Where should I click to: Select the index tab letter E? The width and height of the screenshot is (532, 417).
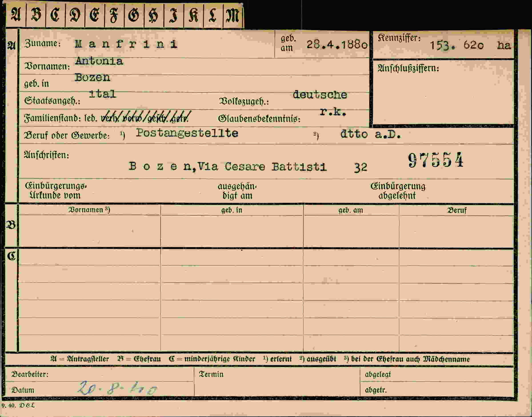pos(94,15)
